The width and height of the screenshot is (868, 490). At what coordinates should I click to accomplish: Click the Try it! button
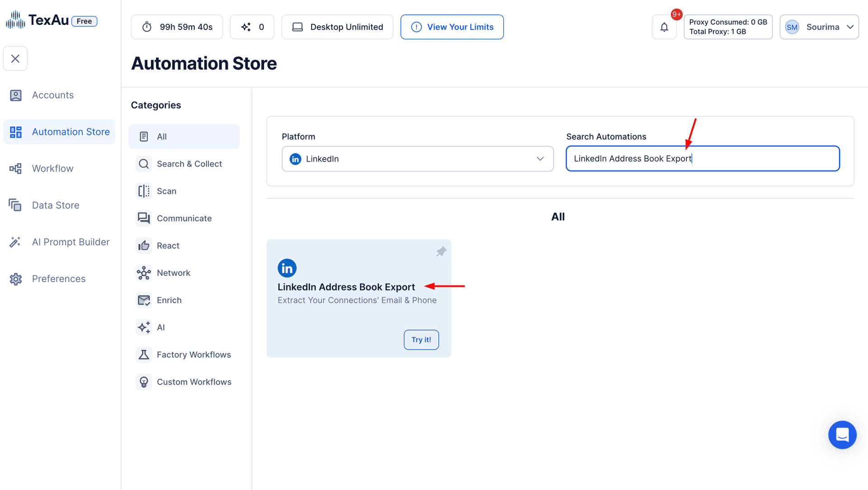point(421,340)
